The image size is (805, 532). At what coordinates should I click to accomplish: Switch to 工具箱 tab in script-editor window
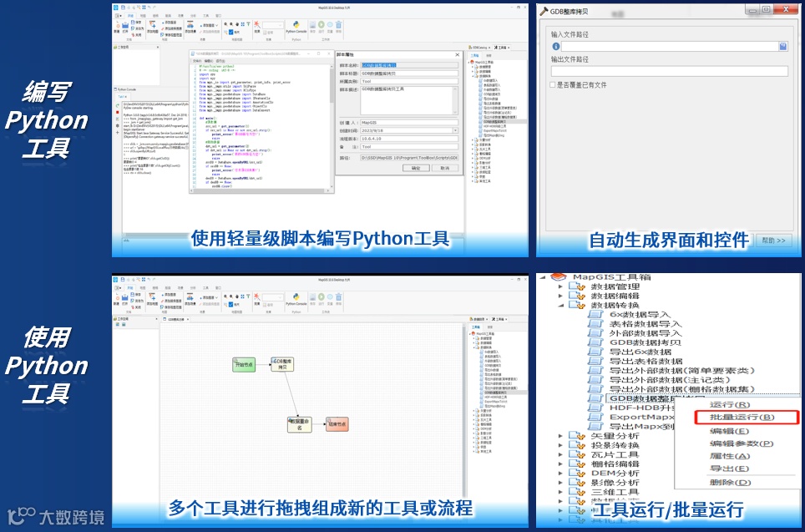500,48
